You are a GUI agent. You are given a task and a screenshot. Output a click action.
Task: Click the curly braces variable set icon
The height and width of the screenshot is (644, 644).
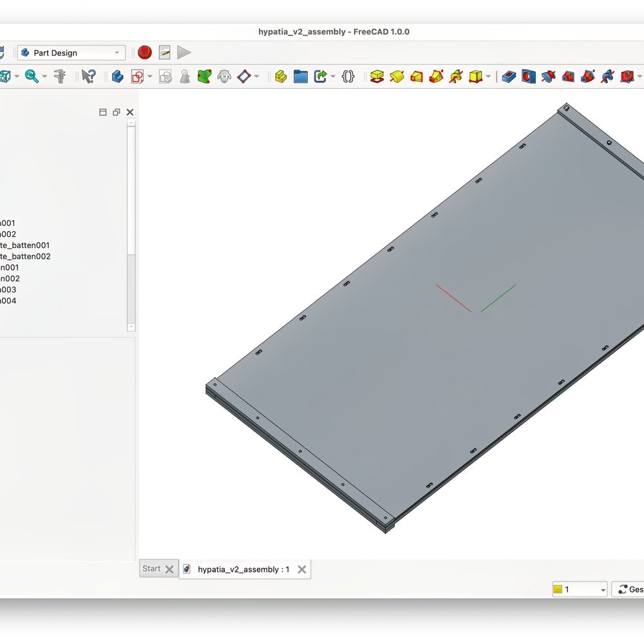pos(348,77)
